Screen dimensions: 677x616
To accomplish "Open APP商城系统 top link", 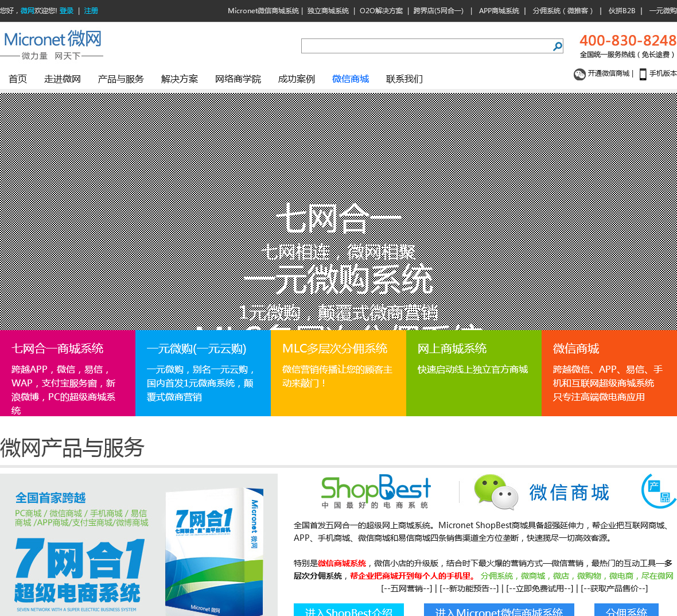I will pos(499,11).
